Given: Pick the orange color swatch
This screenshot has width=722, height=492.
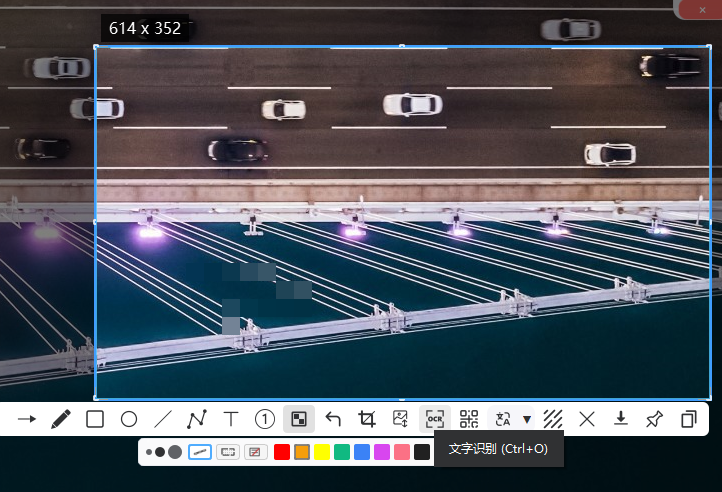Looking at the screenshot, I should pos(302,452).
